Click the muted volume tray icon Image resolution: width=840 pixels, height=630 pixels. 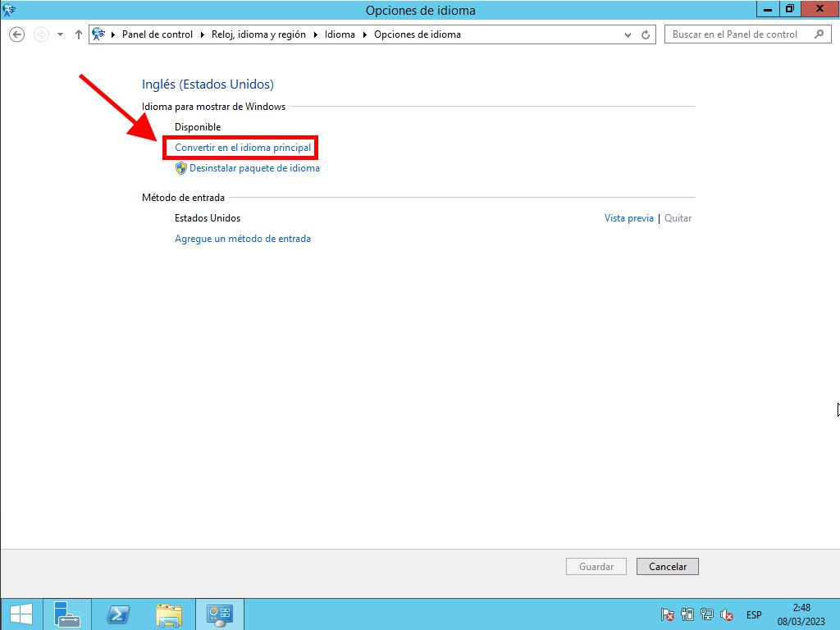727,614
